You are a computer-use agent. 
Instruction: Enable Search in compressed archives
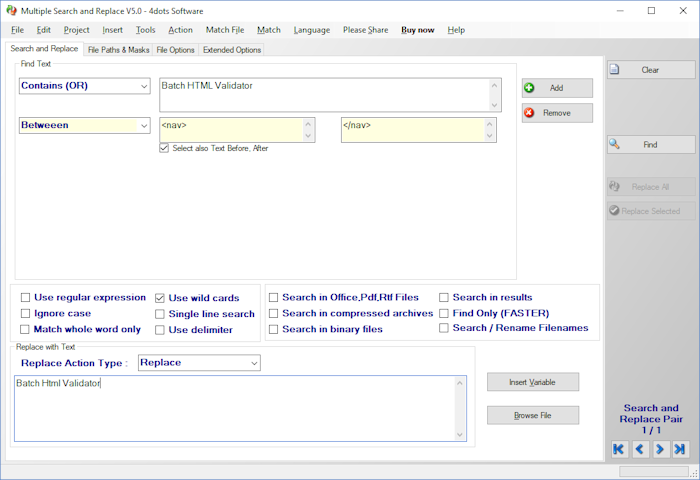274,313
